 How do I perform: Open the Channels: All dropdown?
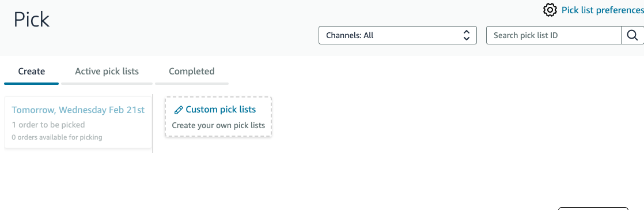coord(397,35)
